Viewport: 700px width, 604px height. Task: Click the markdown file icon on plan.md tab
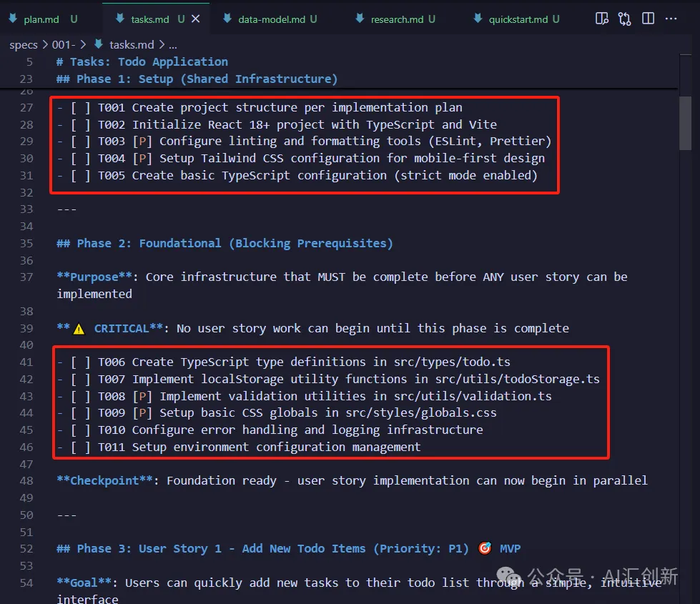13,19
